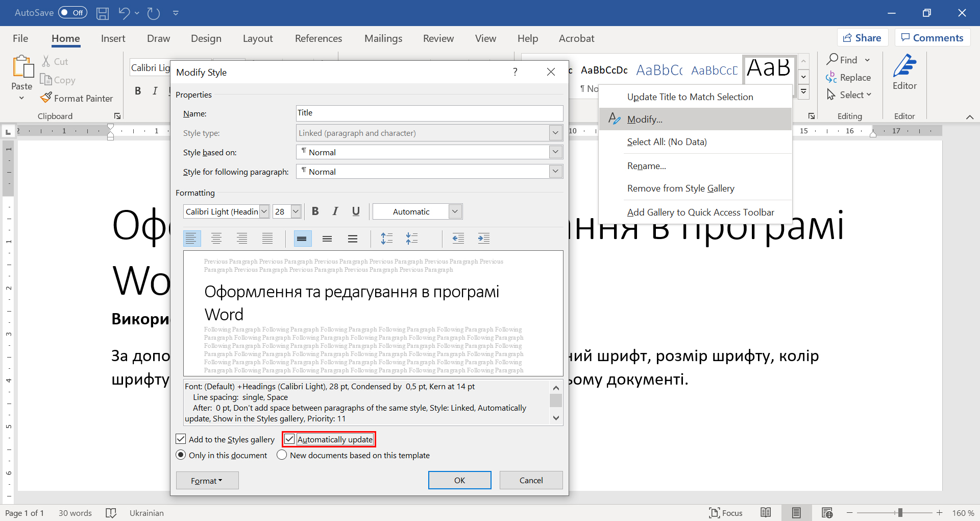Select center alignment in the dialog
This screenshot has height=521, width=980.
(216, 239)
